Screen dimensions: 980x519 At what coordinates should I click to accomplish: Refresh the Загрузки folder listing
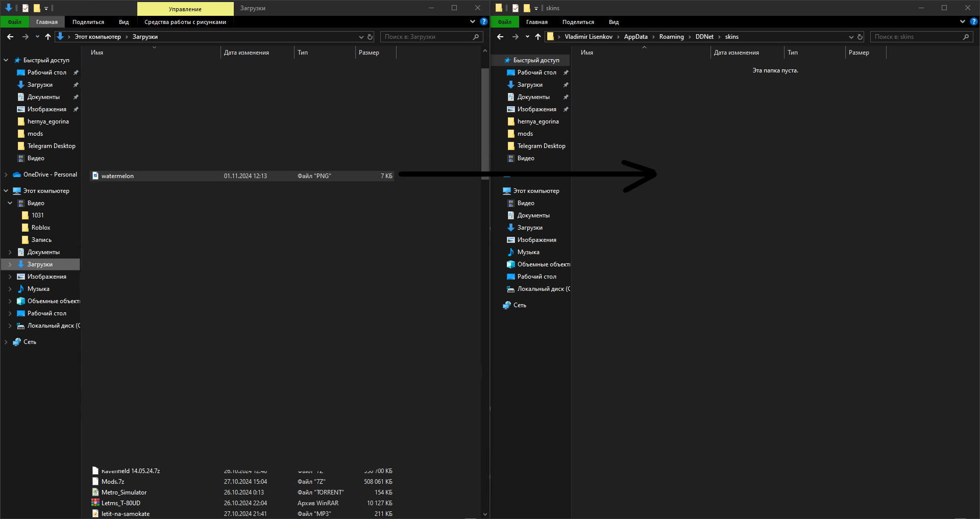370,37
